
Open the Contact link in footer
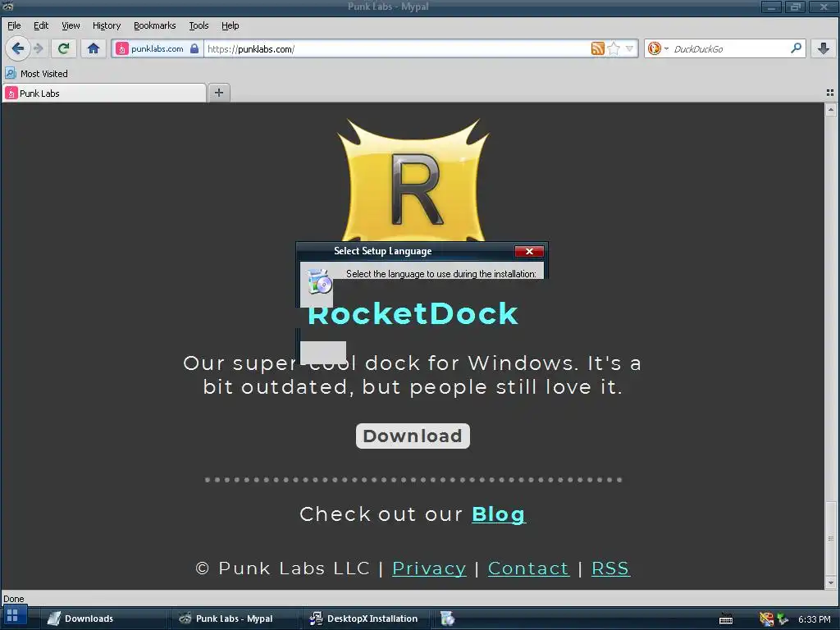[x=528, y=568]
